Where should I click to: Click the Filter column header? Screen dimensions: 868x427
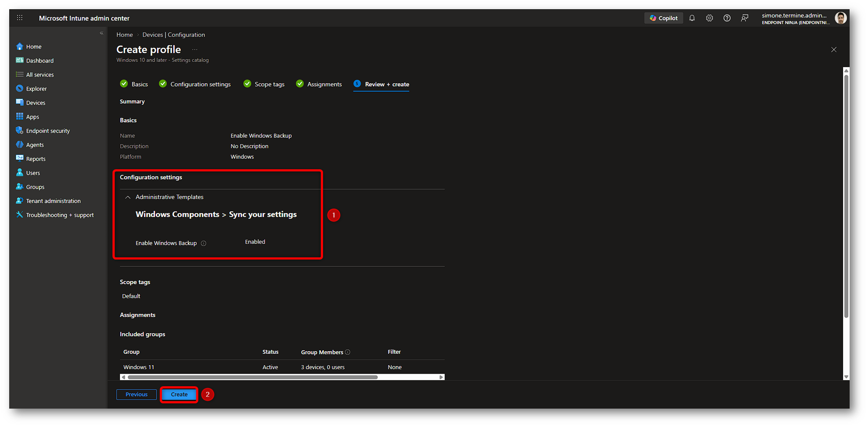(x=394, y=352)
